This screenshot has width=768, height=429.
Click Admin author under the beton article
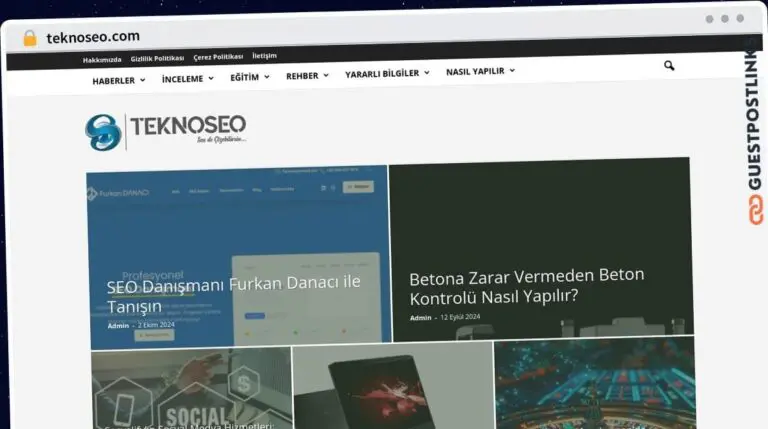tap(420, 318)
